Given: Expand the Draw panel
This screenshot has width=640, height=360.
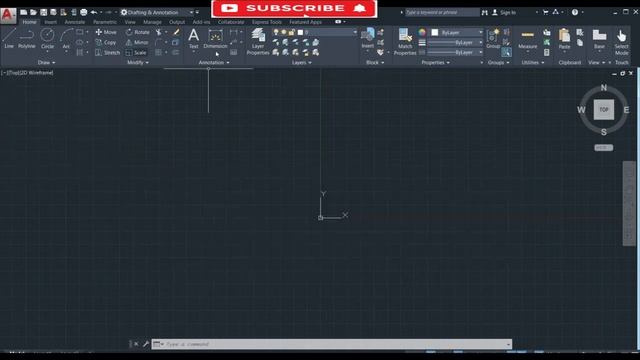Looking at the screenshot, I should [46, 62].
